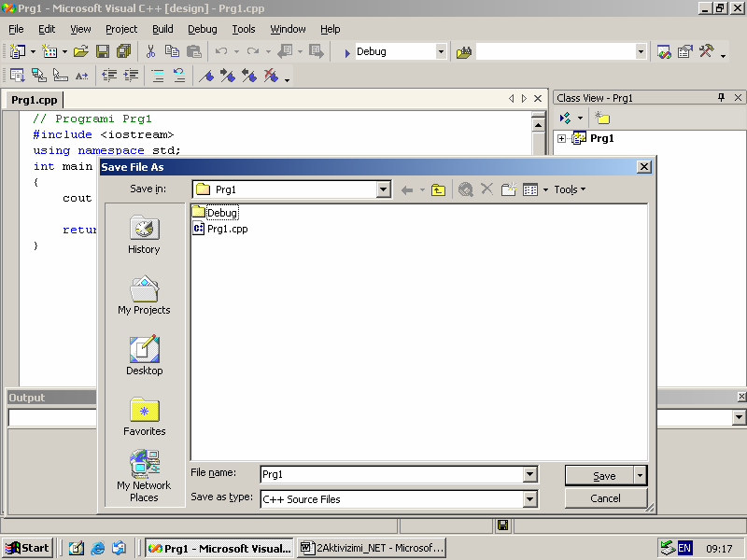Create a new folder in the Save dialog

(x=509, y=189)
